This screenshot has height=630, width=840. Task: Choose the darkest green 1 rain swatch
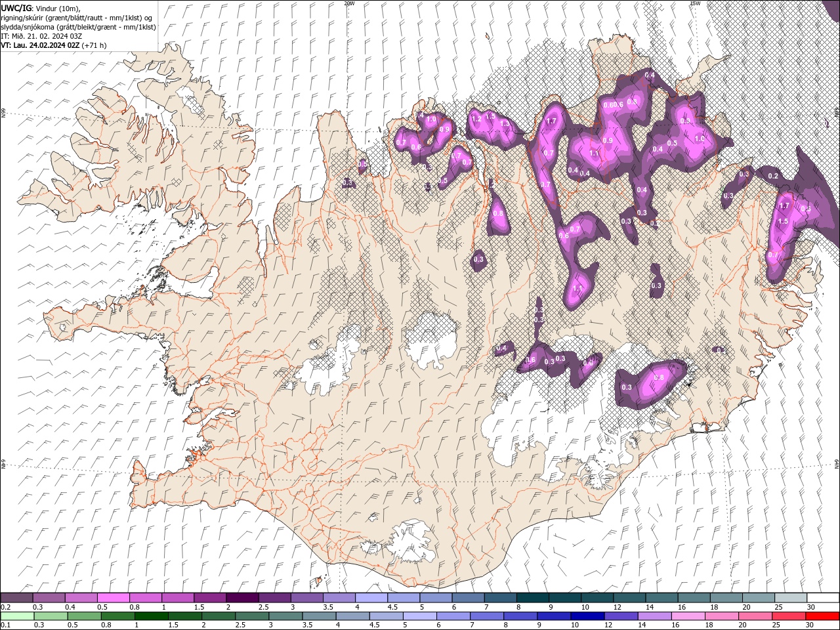pyautogui.click(x=151, y=616)
